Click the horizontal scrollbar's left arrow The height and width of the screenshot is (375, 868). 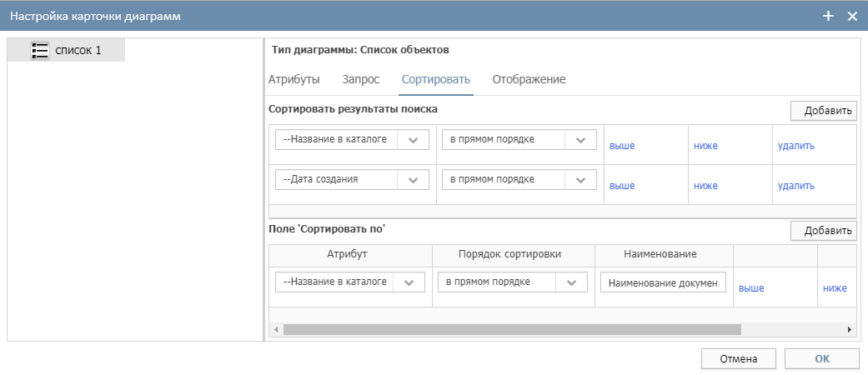tap(276, 329)
